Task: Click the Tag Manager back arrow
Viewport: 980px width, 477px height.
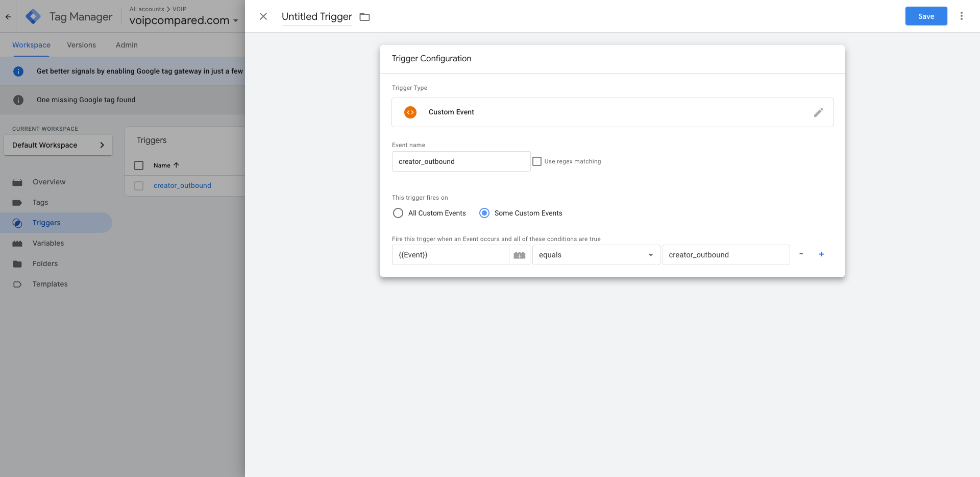Action: 8,16
